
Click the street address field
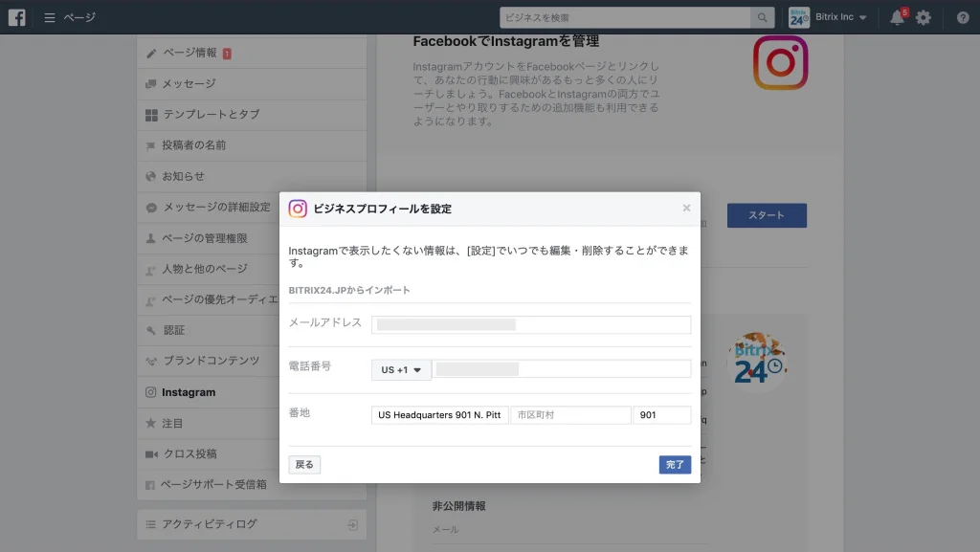(439, 415)
